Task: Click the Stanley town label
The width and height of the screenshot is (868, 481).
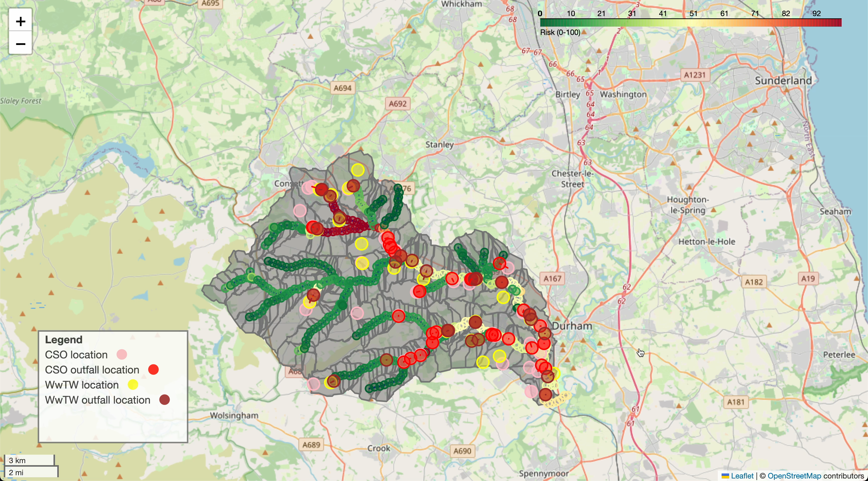Action: point(439,145)
